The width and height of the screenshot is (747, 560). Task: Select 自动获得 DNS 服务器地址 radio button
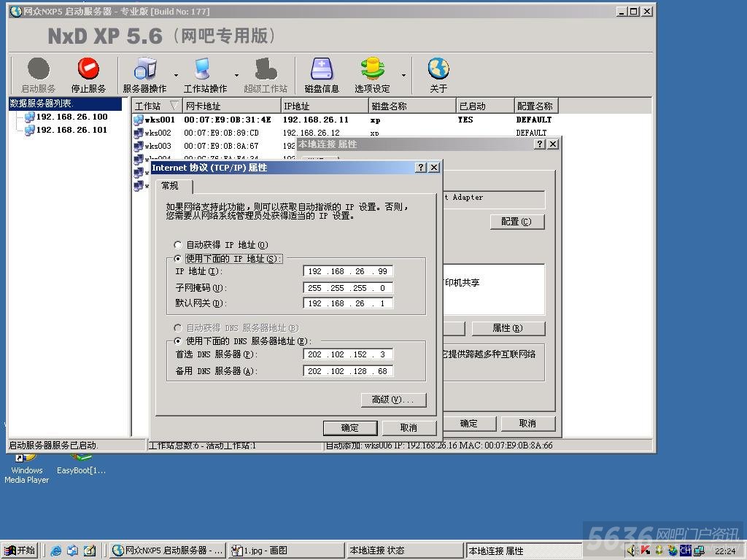178,327
